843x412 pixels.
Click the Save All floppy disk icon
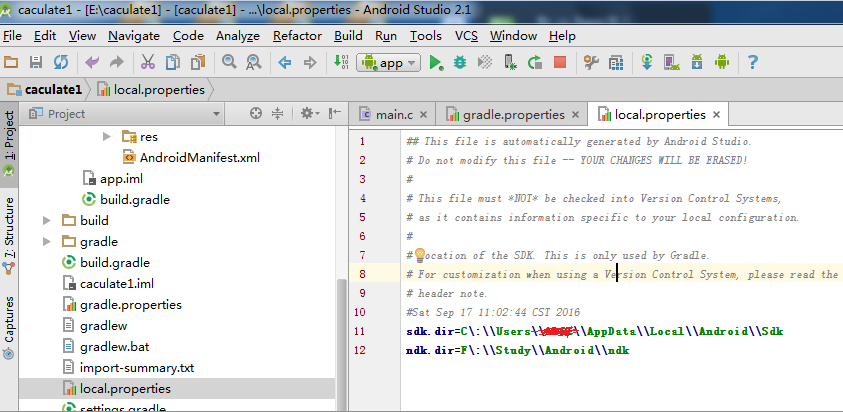click(35, 62)
